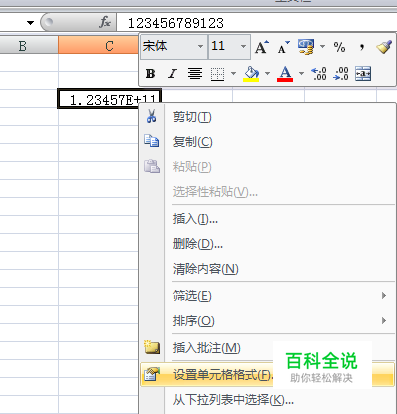
Task: Expand the fill color dropdown arrow
Action: [267, 73]
